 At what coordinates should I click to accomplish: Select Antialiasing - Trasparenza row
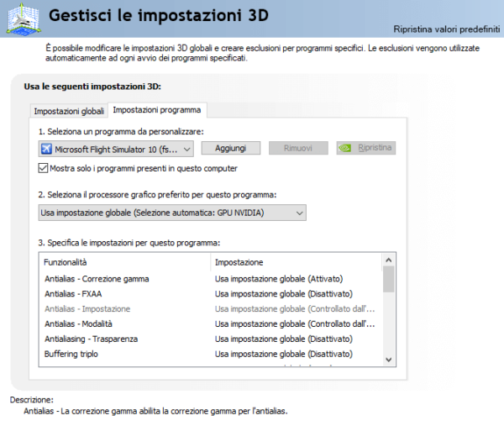point(211,339)
